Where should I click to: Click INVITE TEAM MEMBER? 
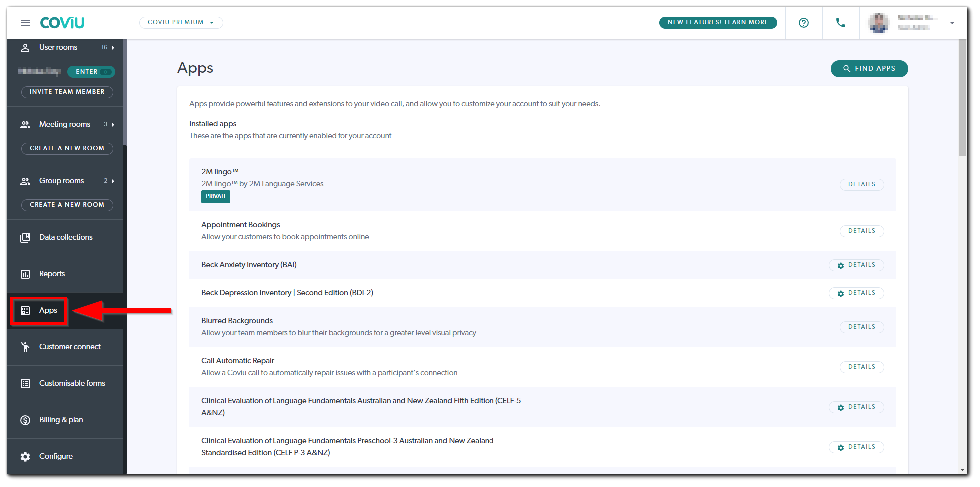point(67,92)
